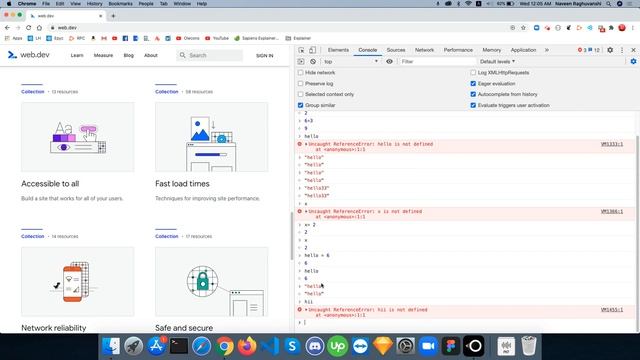The image size is (640, 360).
Task: Switch to the Network tab
Action: point(424,50)
